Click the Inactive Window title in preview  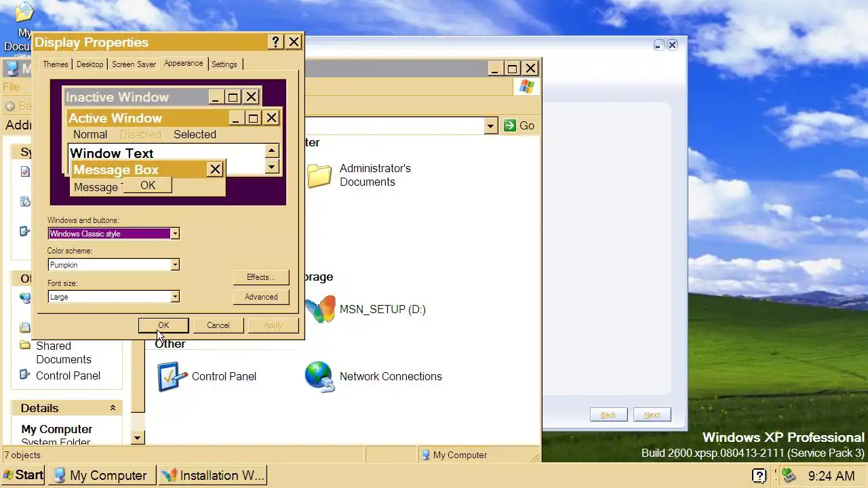[x=117, y=97]
